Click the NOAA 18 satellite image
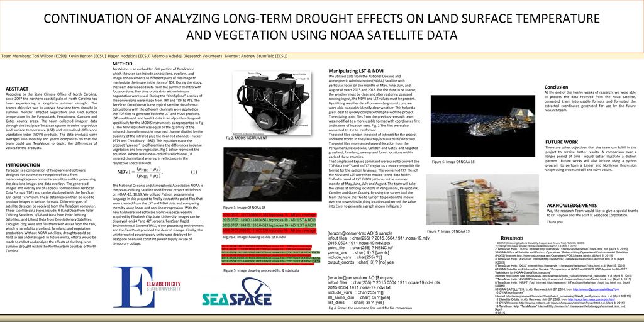 tap(482, 126)
